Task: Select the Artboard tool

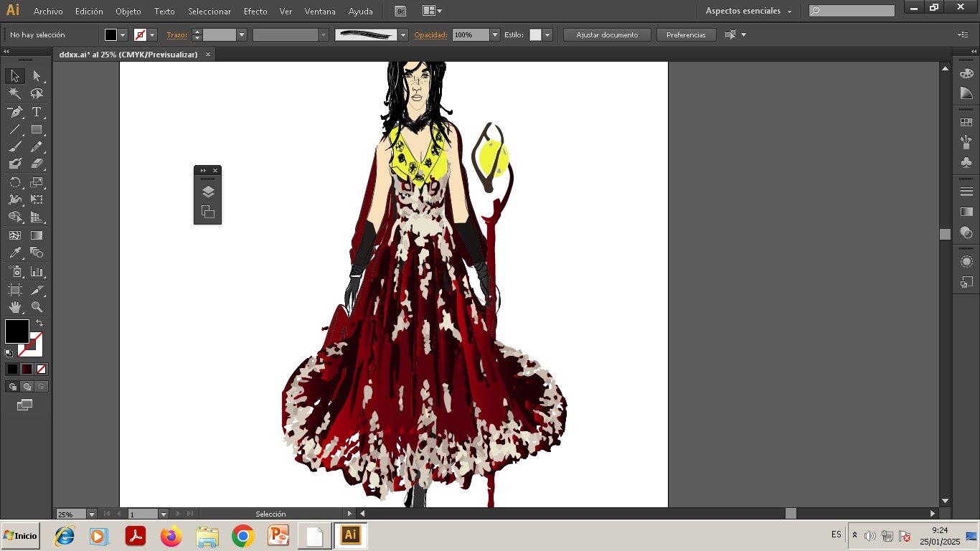Action: [14, 290]
